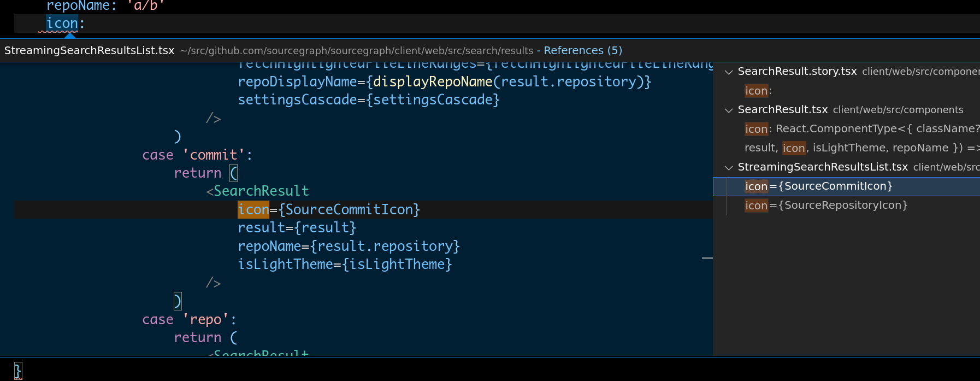
Task: Select StreamingSearchResultsList.tsx file entry in references
Action: 823,167
